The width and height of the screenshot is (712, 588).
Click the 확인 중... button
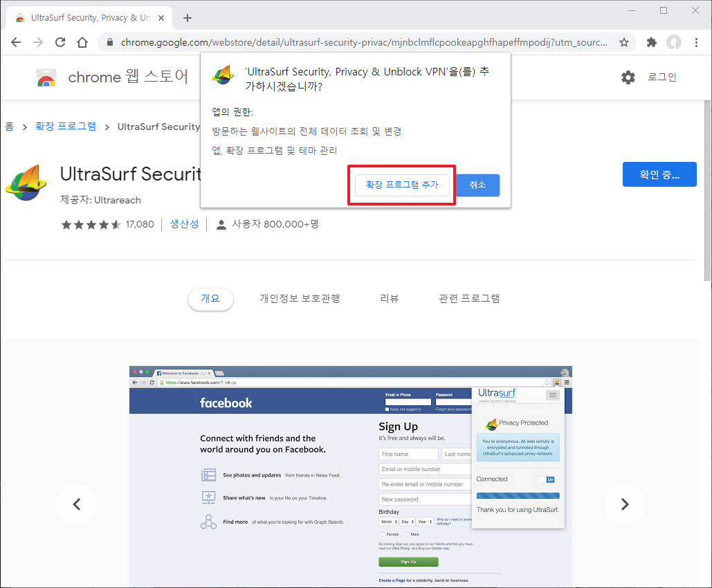point(659,174)
